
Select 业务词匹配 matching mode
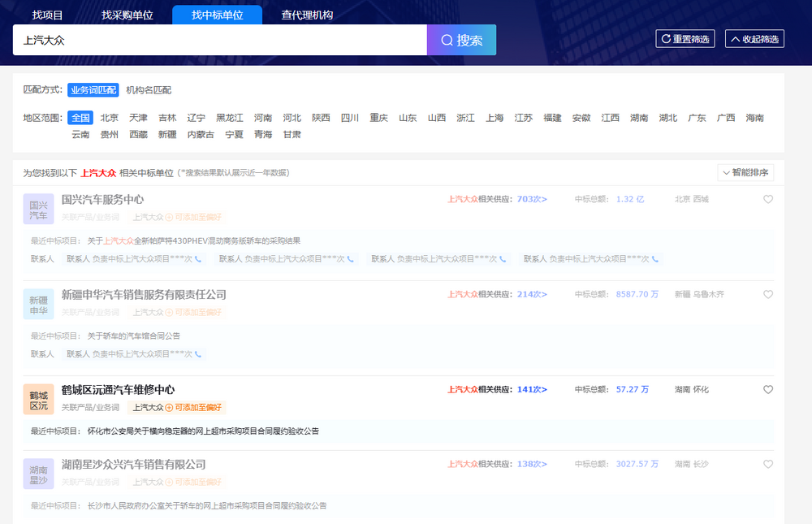[93, 90]
